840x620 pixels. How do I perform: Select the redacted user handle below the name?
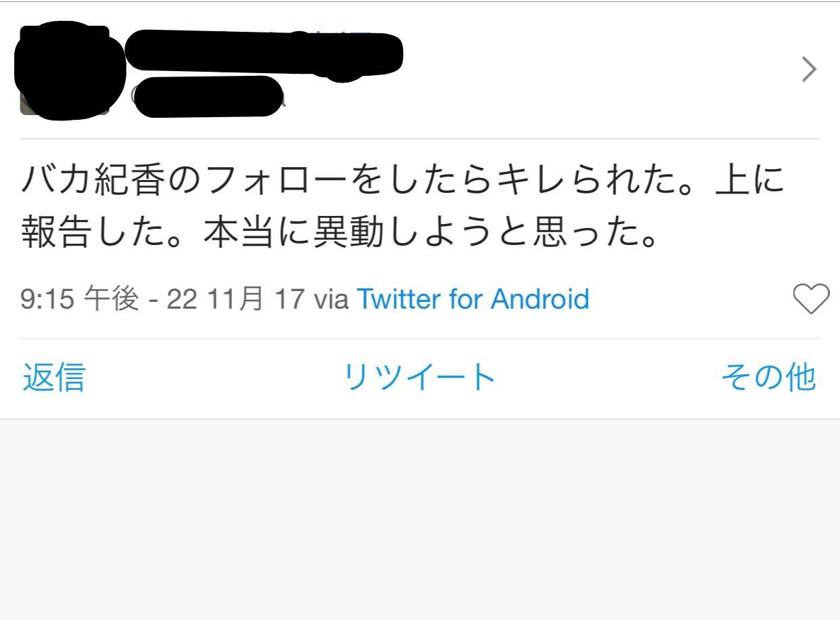206,97
